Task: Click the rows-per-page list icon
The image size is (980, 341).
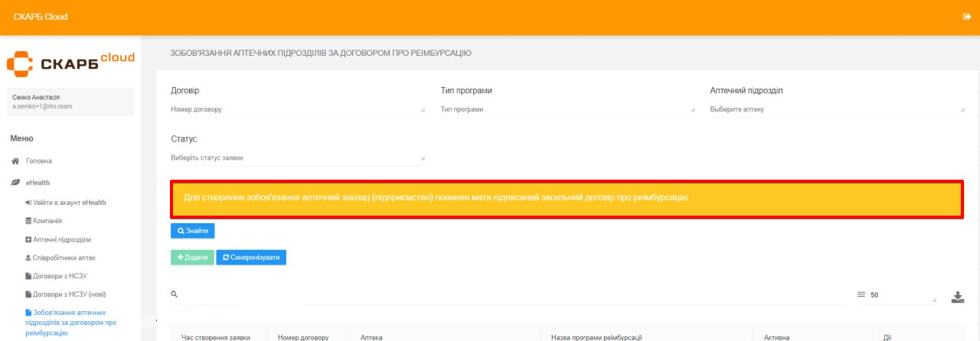Action: pyautogui.click(x=861, y=294)
